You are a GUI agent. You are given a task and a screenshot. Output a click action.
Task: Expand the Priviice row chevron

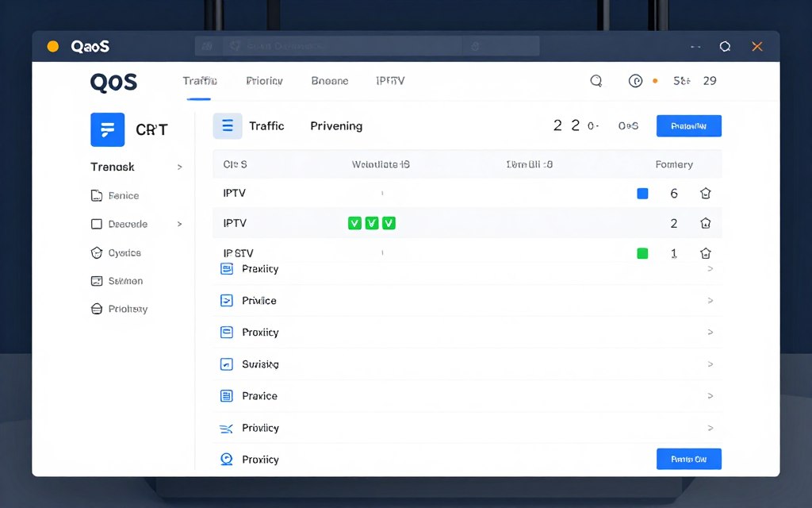(710, 301)
